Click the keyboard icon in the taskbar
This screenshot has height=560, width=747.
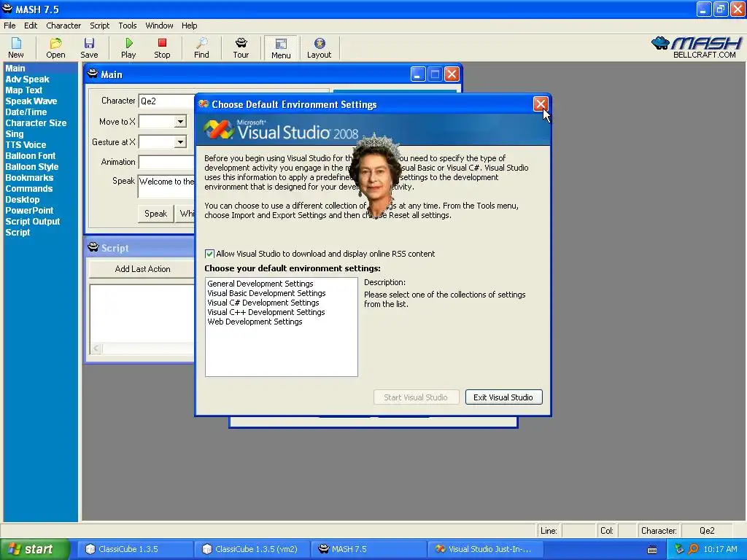coord(652,550)
